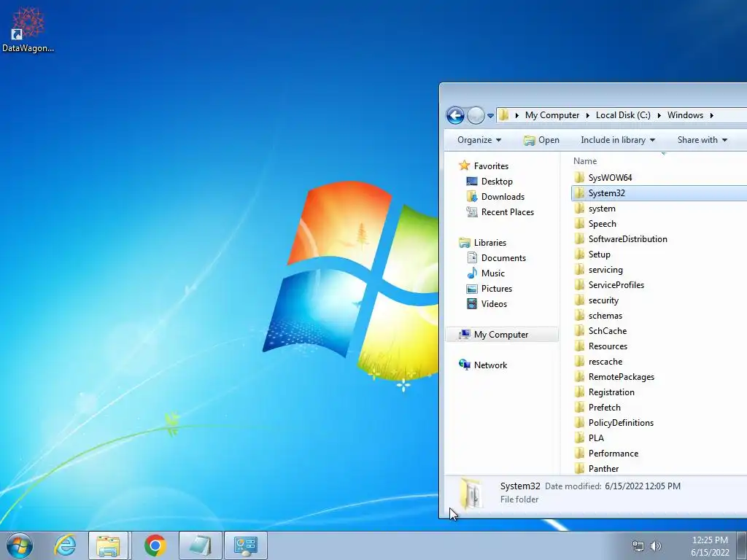Click the servicing folder icon
The image size is (747, 560).
(x=579, y=270)
